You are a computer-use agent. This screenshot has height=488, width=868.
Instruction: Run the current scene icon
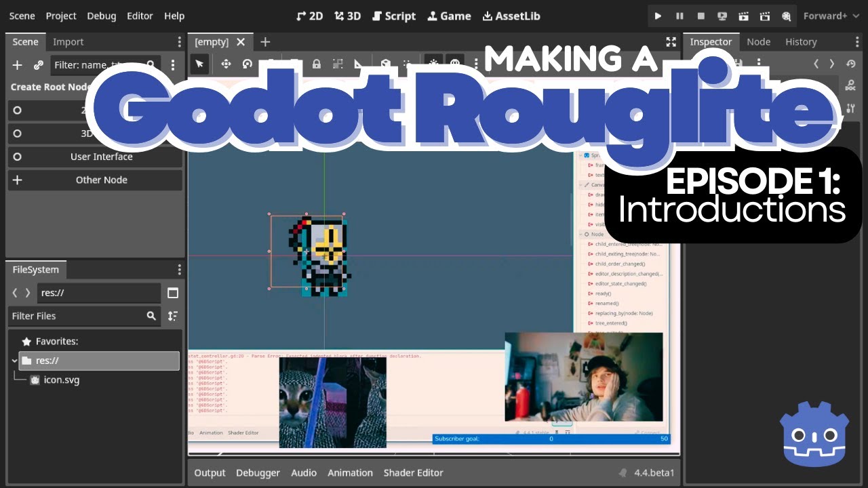pos(744,16)
